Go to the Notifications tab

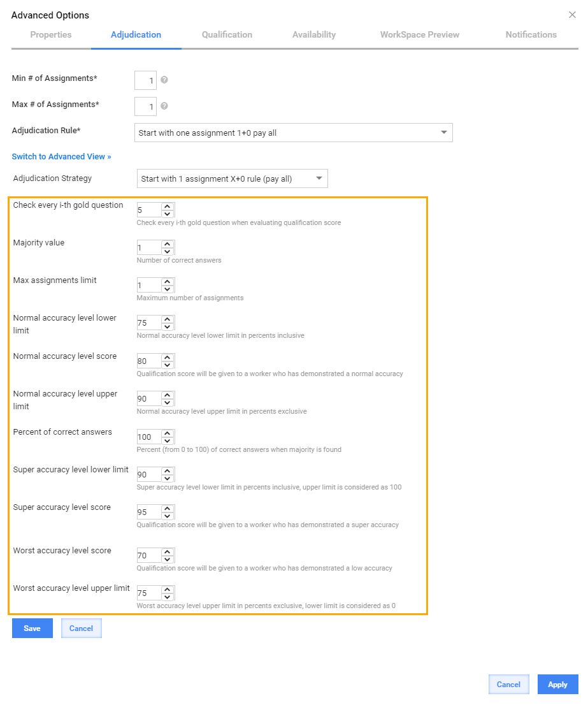pyautogui.click(x=531, y=34)
